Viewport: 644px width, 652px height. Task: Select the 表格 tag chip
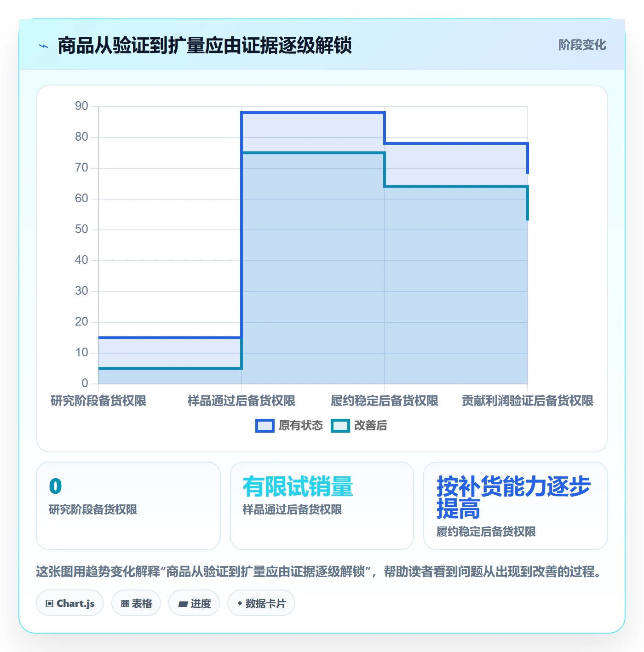point(136,603)
